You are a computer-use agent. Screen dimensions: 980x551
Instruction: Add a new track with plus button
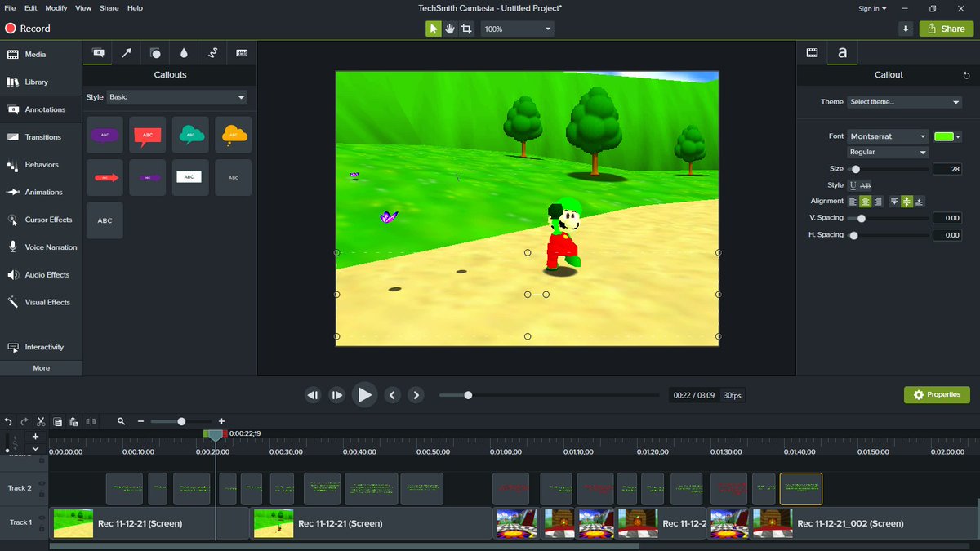point(35,437)
